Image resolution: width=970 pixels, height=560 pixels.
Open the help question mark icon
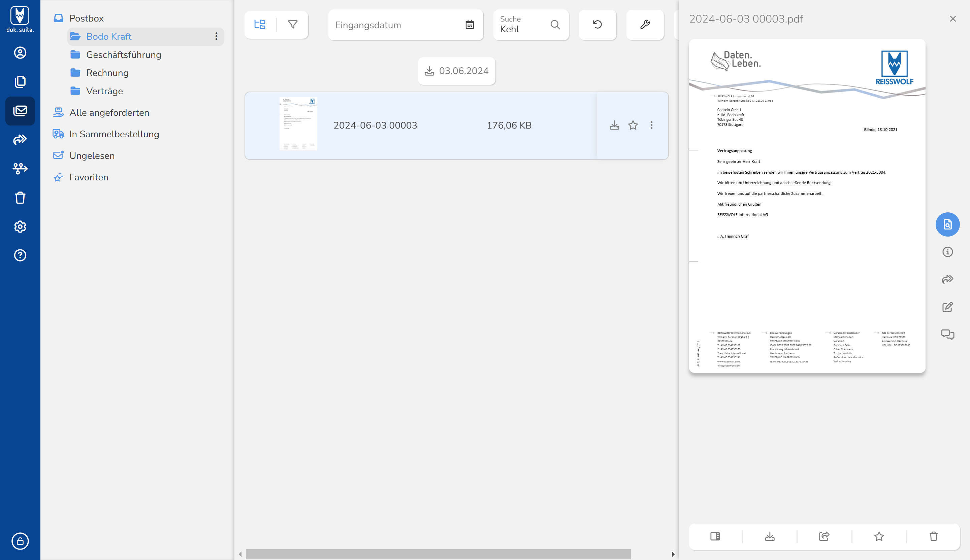click(20, 255)
